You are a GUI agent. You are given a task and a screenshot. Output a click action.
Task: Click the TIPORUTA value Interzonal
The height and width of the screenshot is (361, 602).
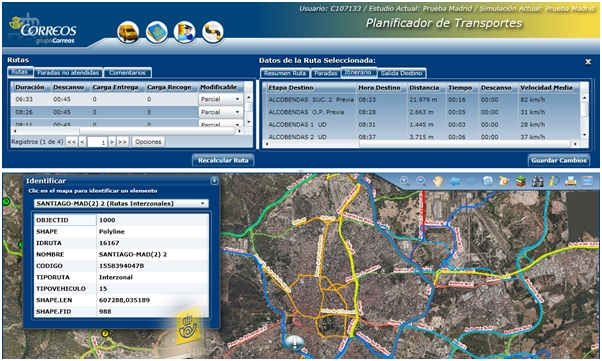coord(116,277)
